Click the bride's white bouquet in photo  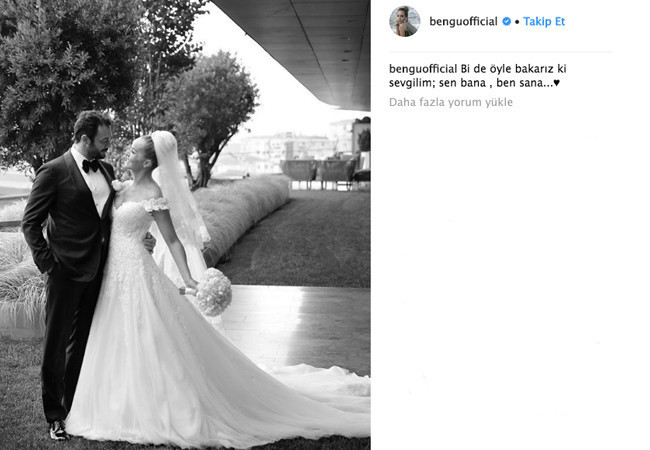[213, 291]
